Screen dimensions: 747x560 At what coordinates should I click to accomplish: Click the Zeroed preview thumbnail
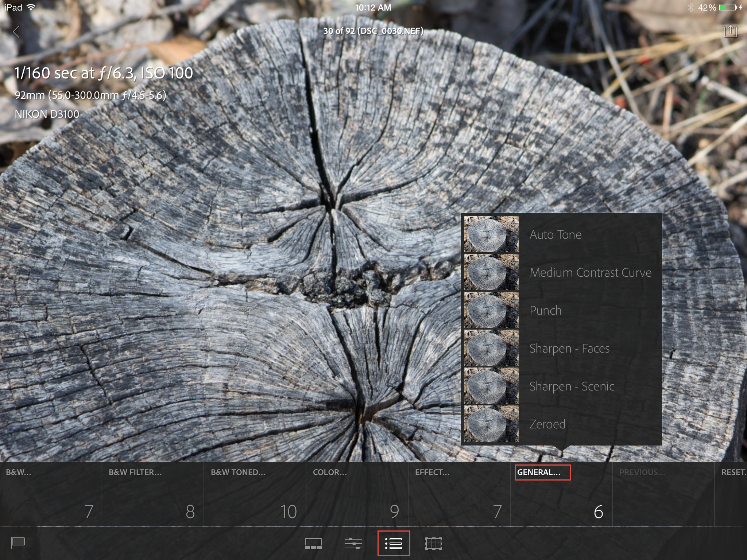coord(491,424)
